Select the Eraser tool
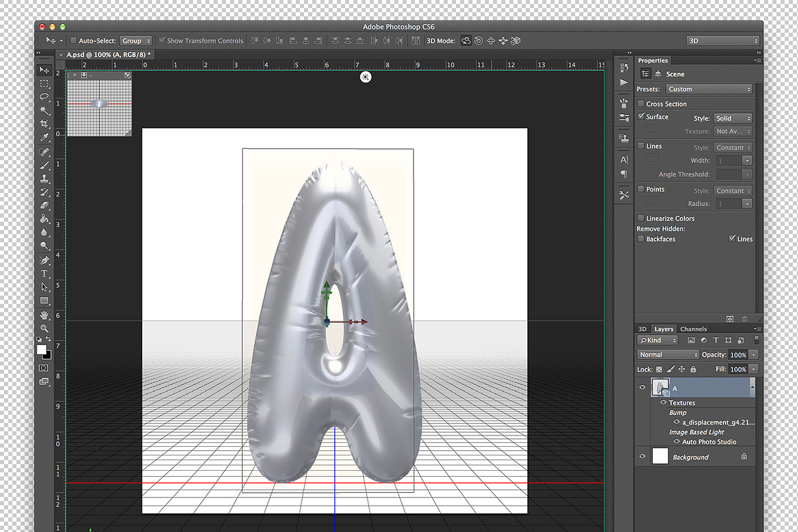 45,205
